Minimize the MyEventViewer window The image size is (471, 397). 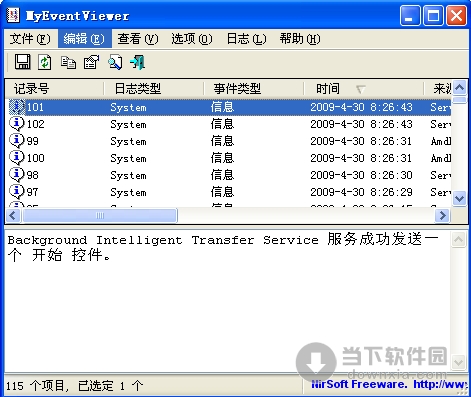[410, 15]
